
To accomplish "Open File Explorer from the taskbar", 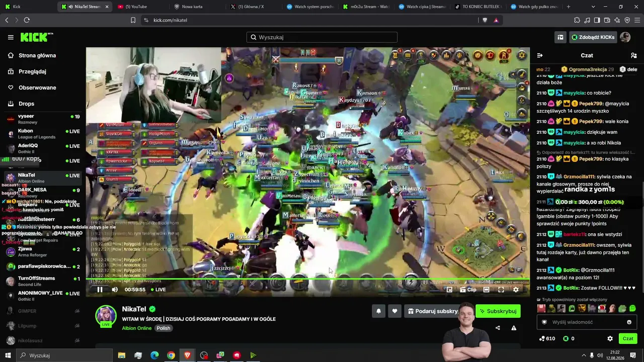I will pyautogui.click(x=122, y=355).
